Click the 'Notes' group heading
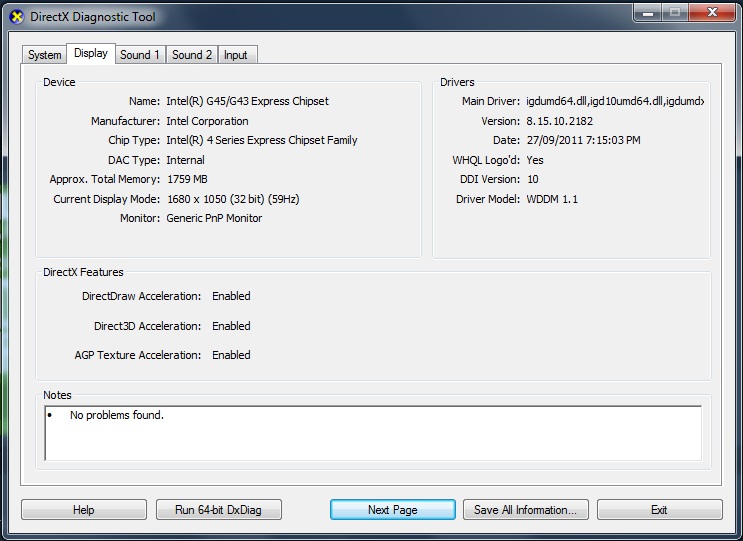This screenshot has width=743, height=541. [x=57, y=395]
